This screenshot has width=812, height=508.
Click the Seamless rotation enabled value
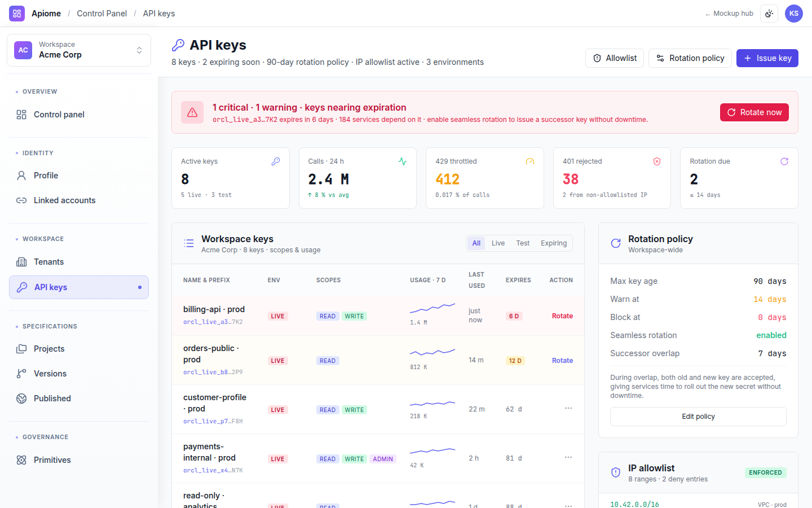coord(771,335)
